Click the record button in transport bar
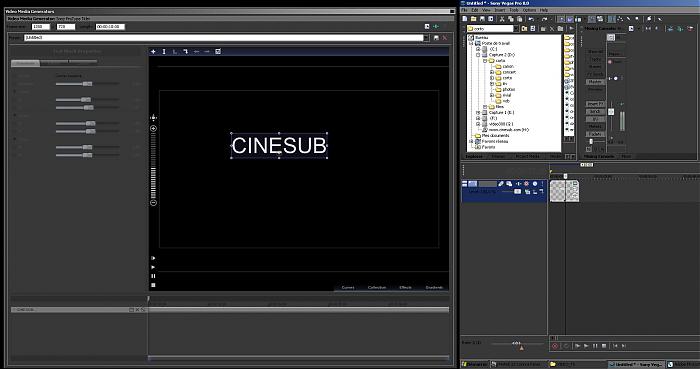Image resolution: width=700 pixels, height=369 pixels. tap(555, 346)
